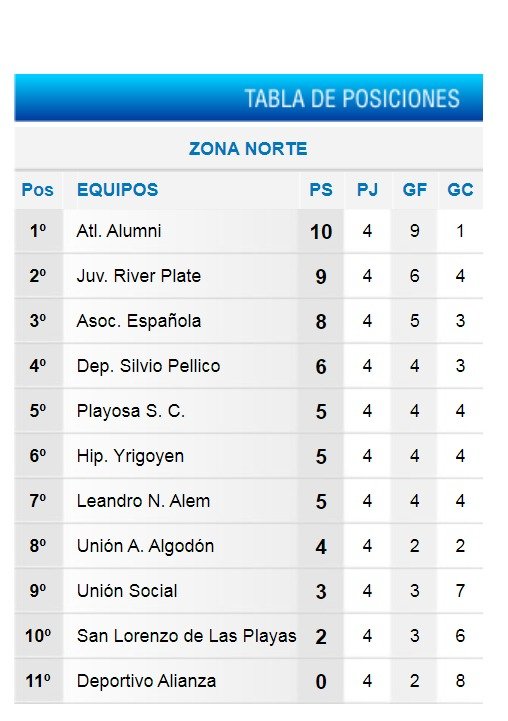Click the PS column header
Viewport: 508px width, 721px height.
tap(321, 189)
